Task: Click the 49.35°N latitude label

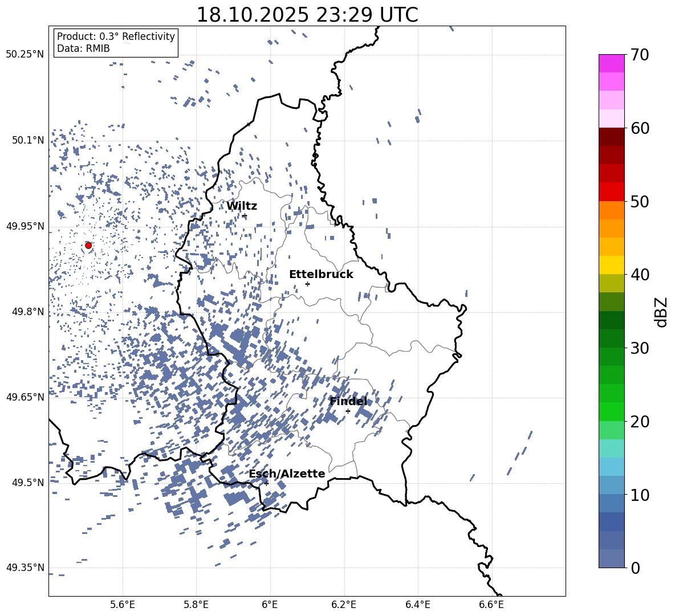Action: (x=25, y=568)
